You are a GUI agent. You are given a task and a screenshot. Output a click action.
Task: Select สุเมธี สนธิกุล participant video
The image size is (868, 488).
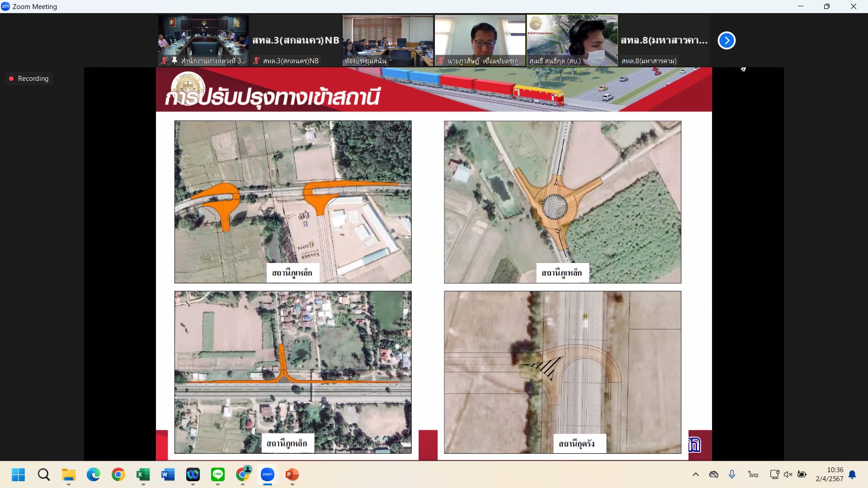pos(572,41)
